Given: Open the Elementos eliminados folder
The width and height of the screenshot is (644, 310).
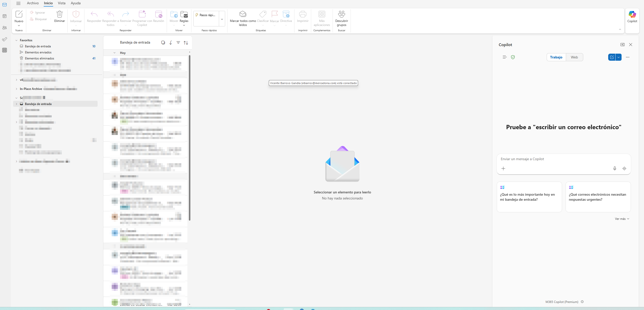Looking at the screenshot, I should (x=55, y=58).
